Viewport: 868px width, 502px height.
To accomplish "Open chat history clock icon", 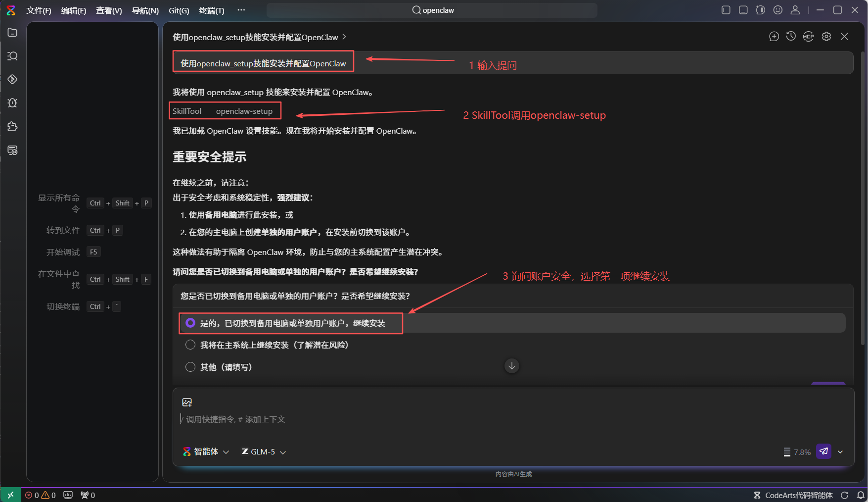I will click(791, 37).
